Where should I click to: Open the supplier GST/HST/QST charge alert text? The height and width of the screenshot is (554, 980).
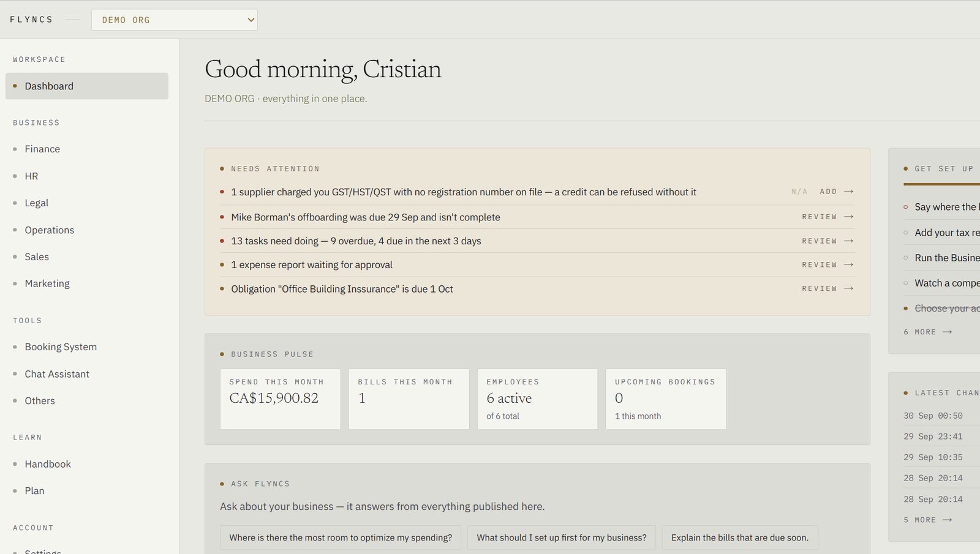[x=464, y=192]
